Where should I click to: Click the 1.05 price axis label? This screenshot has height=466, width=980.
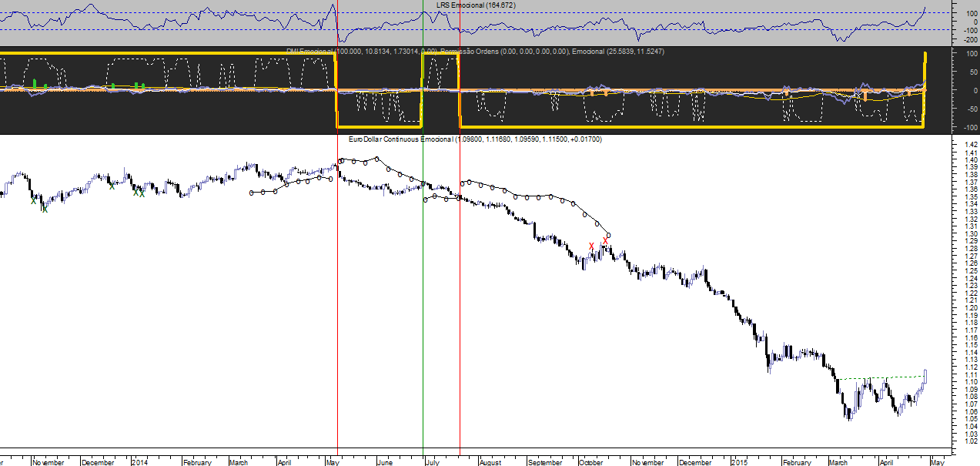971,419
